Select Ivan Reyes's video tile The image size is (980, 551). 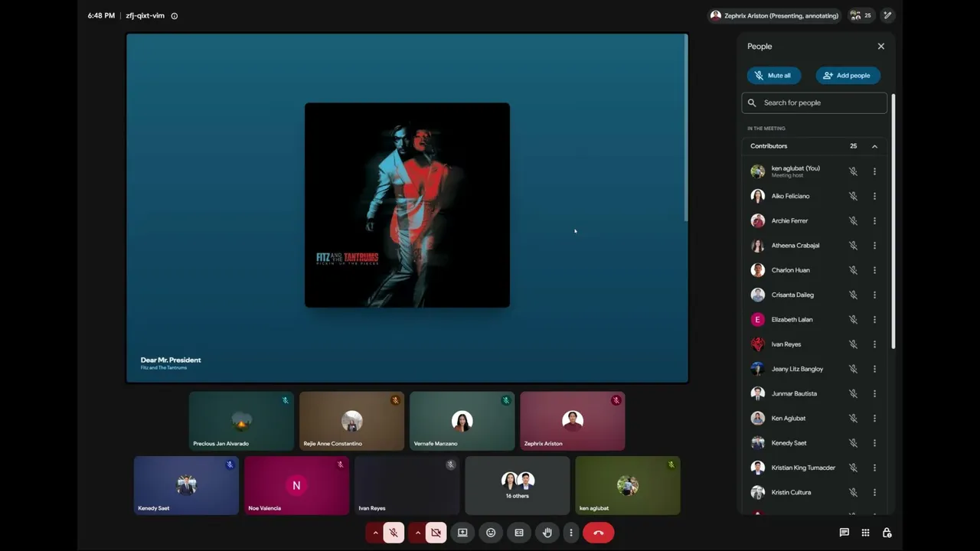point(407,485)
